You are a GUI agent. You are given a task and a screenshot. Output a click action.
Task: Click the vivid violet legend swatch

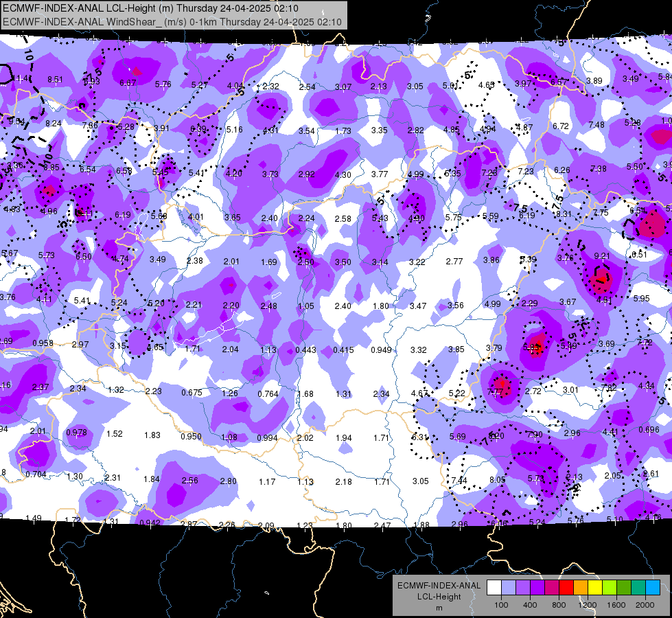point(537,588)
